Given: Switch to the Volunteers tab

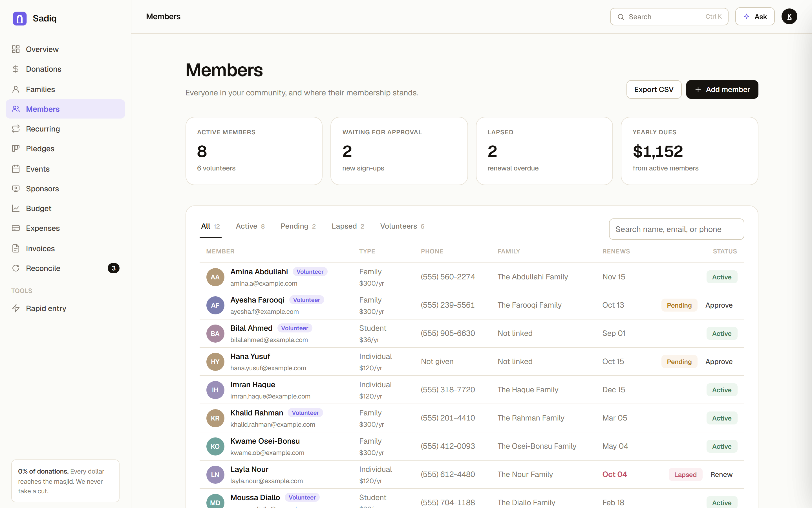Looking at the screenshot, I should coord(402,226).
